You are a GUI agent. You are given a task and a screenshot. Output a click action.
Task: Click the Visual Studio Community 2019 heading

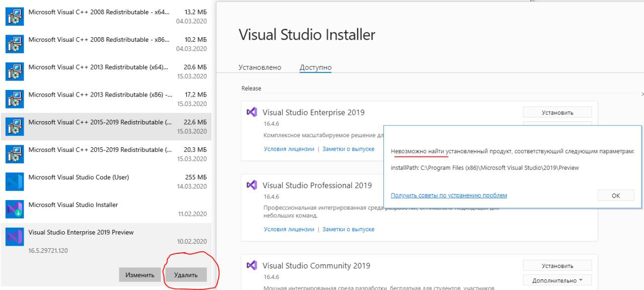tap(316, 265)
